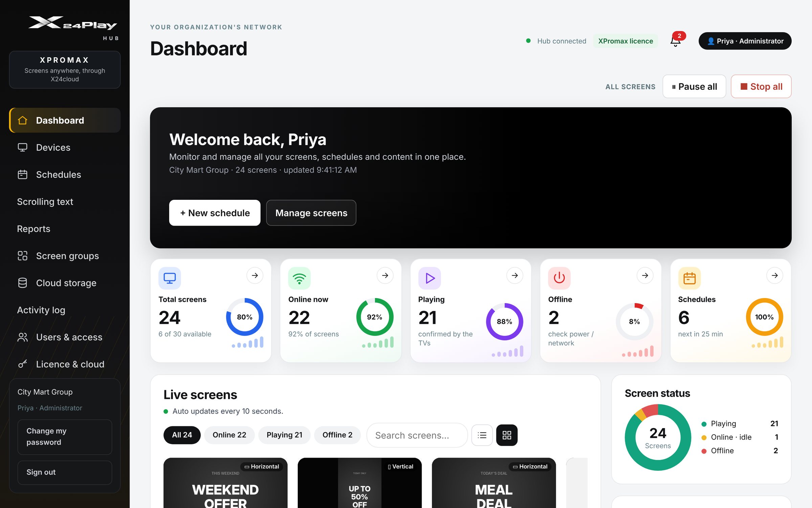Open Weekend Offer screen thumbnail
The height and width of the screenshot is (508, 812).
(x=225, y=483)
